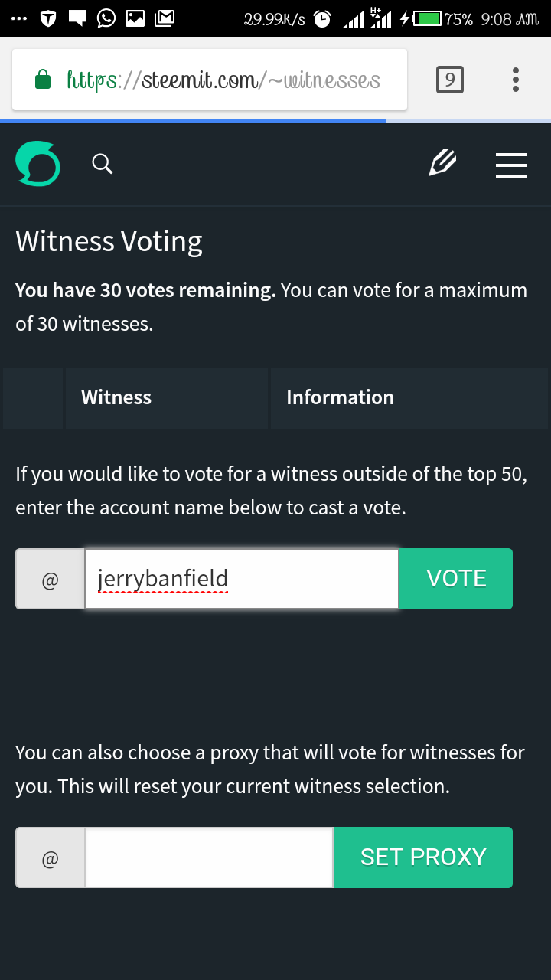The width and height of the screenshot is (551, 980).
Task: Tap the alarm clock status icon
Action: pos(323,19)
